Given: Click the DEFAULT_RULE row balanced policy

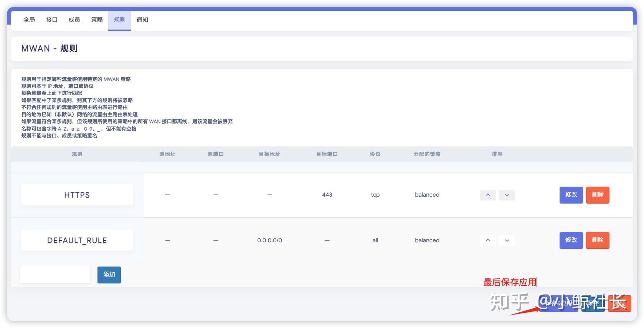Looking at the screenshot, I should click(x=427, y=240).
